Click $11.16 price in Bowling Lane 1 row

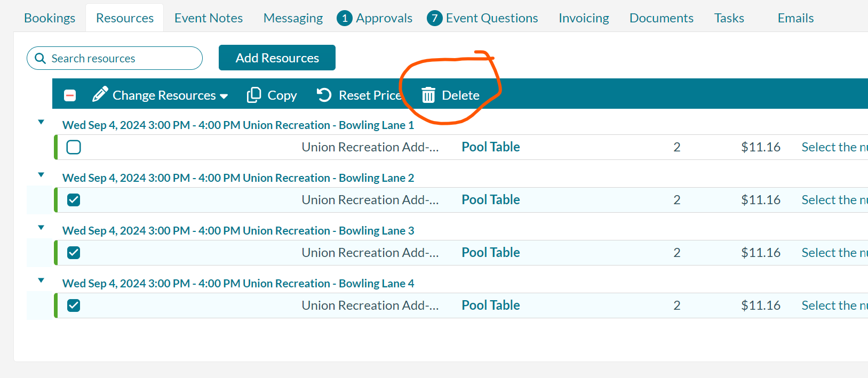[761, 147]
